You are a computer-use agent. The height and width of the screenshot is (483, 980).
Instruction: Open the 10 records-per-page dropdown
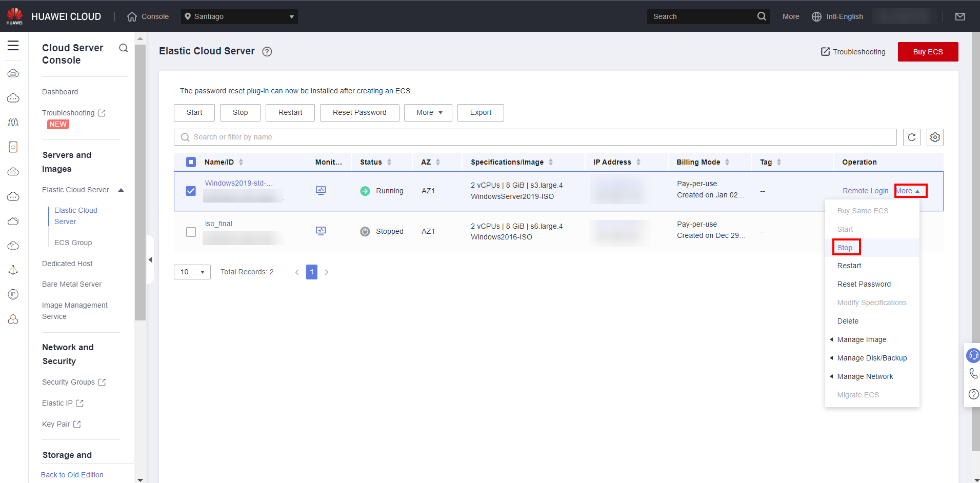192,272
